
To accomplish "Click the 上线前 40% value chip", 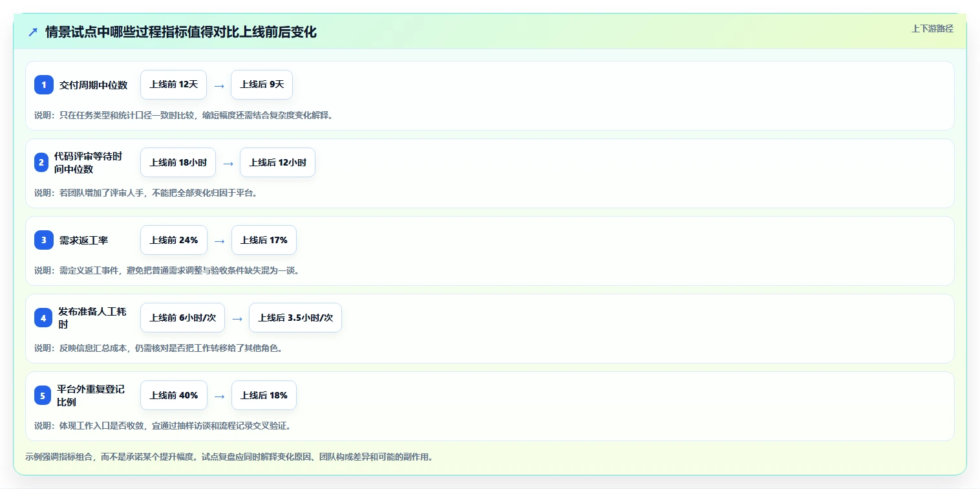I will (174, 395).
